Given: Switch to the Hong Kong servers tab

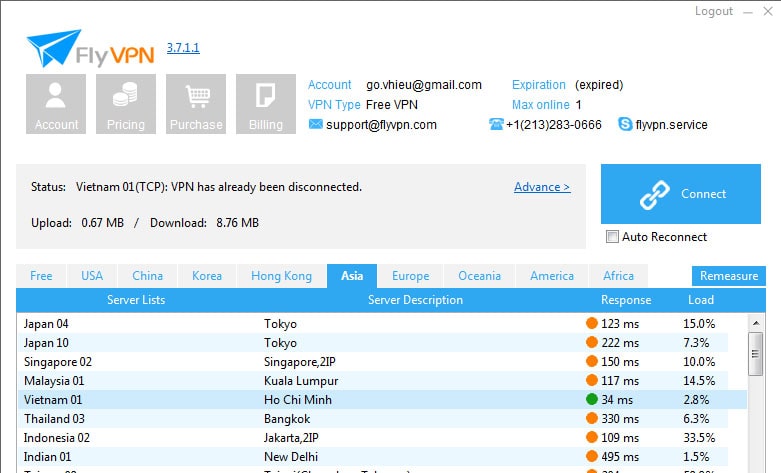Looking at the screenshot, I should [281, 276].
